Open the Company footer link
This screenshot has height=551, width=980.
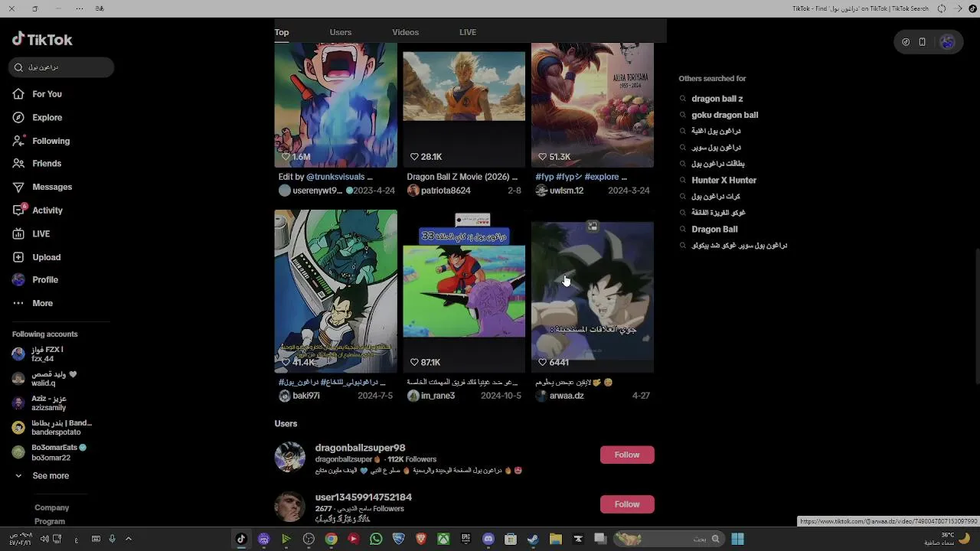tap(51, 507)
